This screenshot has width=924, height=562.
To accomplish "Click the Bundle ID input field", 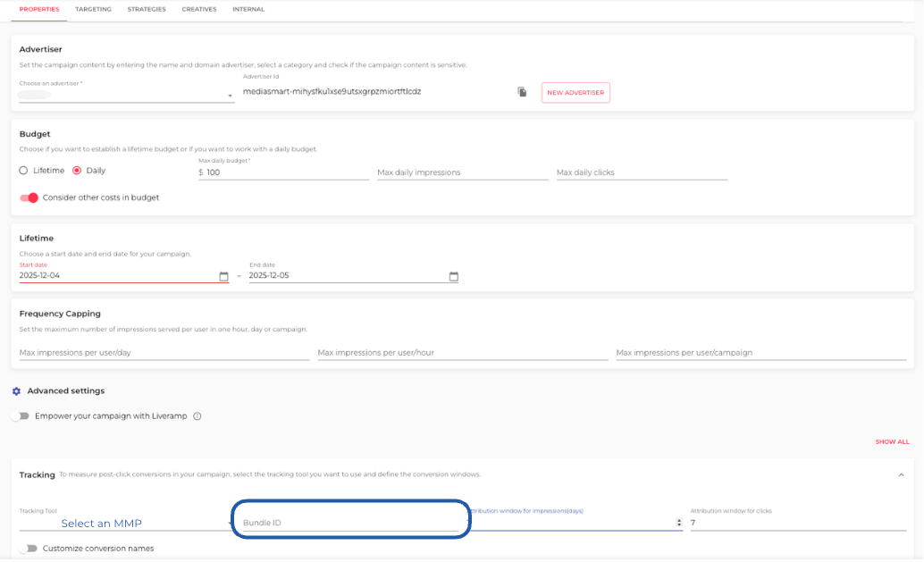I will 350,524.
